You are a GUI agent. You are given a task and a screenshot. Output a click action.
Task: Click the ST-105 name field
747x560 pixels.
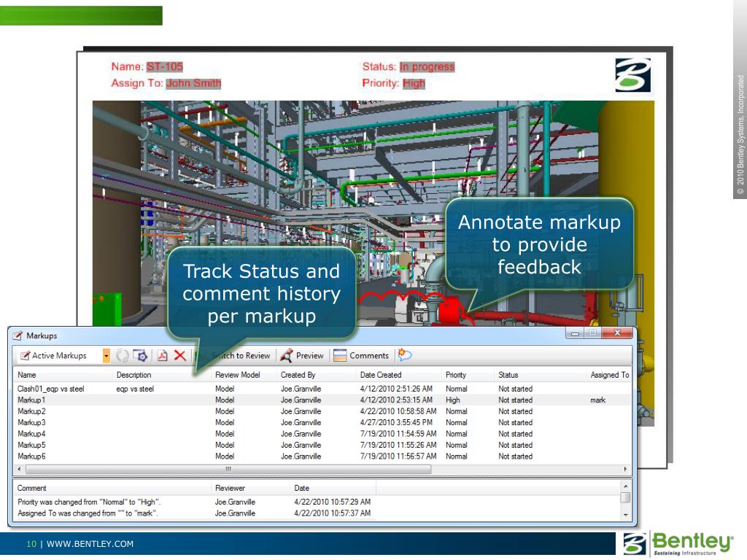(x=165, y=66)
